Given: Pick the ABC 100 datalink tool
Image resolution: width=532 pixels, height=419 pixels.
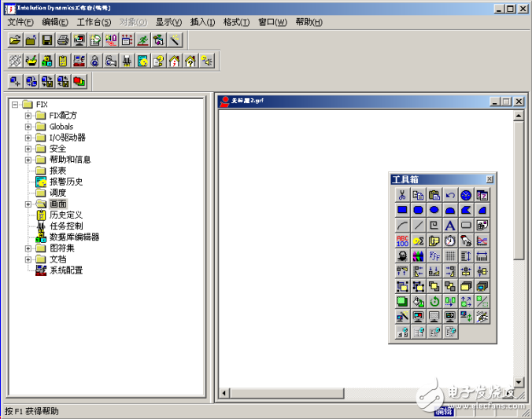Looking at the screenshot, I should click(401, 241).
